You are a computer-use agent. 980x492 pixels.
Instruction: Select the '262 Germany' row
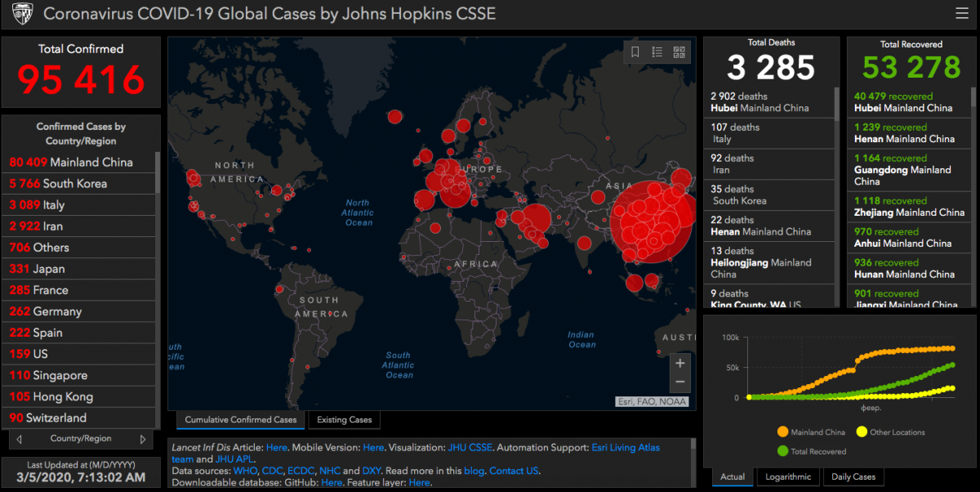click(79, 311)
